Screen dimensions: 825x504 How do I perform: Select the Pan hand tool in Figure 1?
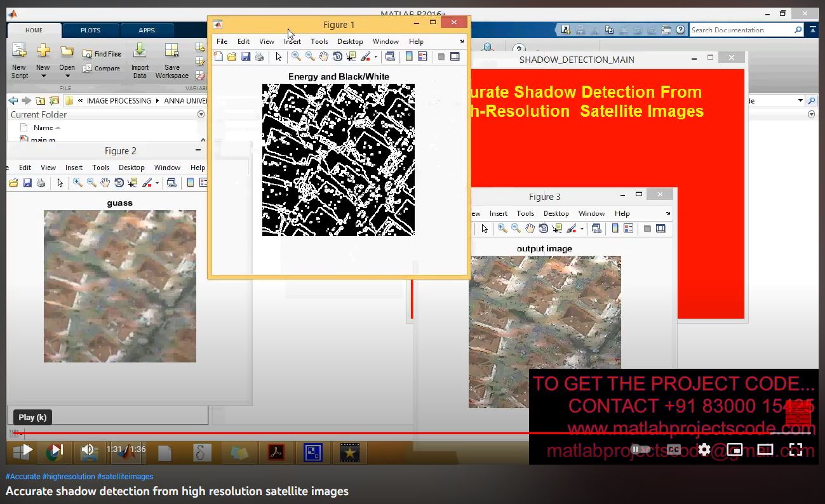click(x=324, y=57)
